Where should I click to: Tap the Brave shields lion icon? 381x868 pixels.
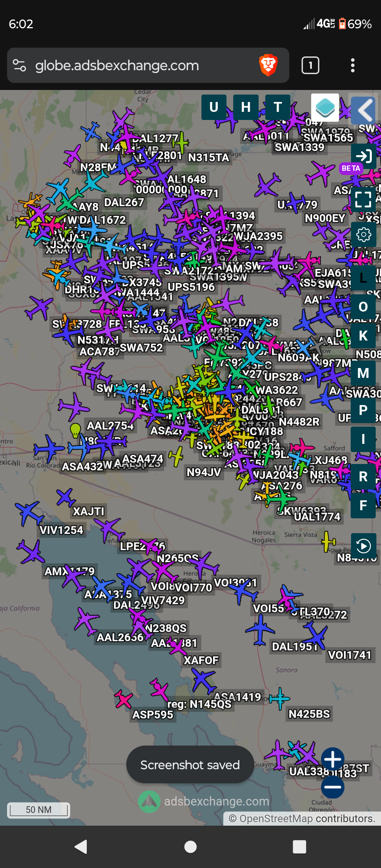(268, 65)
